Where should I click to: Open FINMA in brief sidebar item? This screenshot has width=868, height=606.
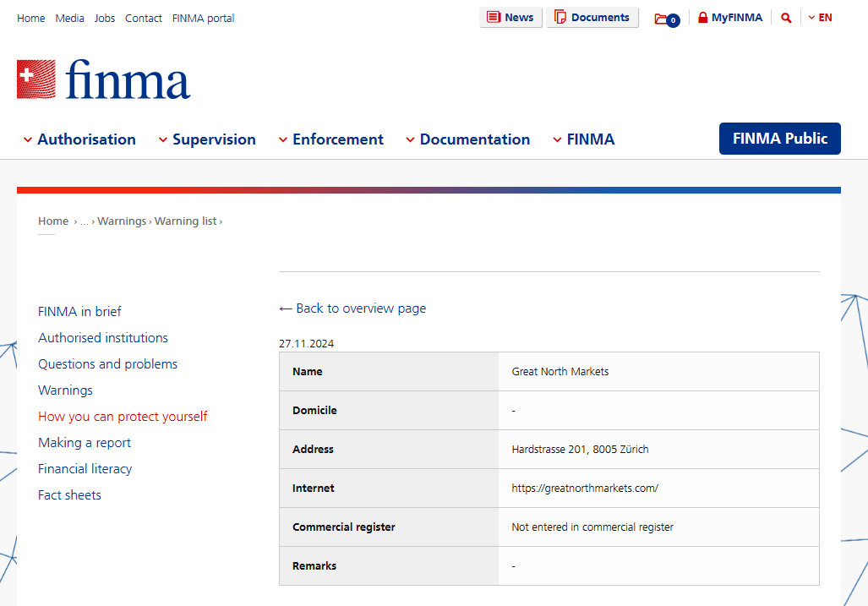pos(79,312)
